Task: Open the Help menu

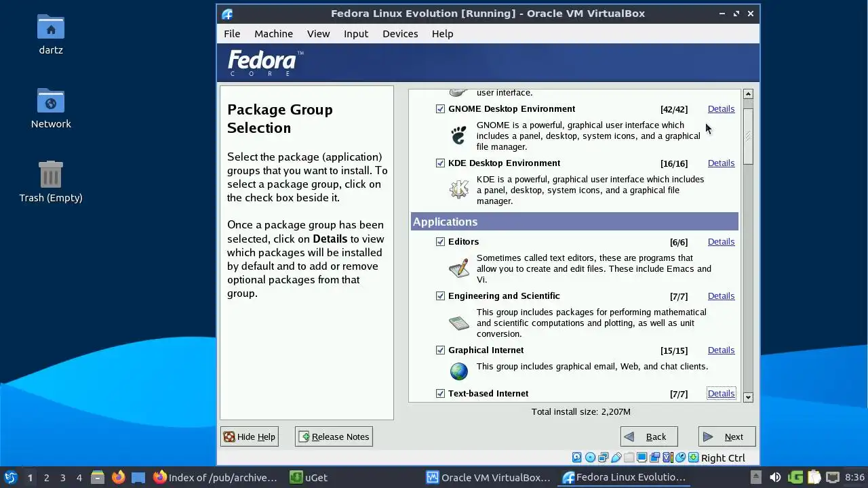Action: click(x=442, y=33)
